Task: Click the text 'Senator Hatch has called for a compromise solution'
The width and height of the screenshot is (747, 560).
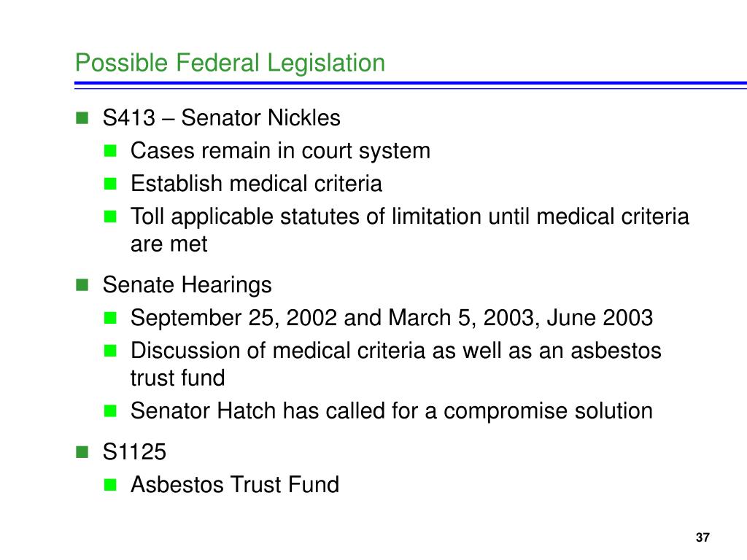Action: (x=392, y=411)
